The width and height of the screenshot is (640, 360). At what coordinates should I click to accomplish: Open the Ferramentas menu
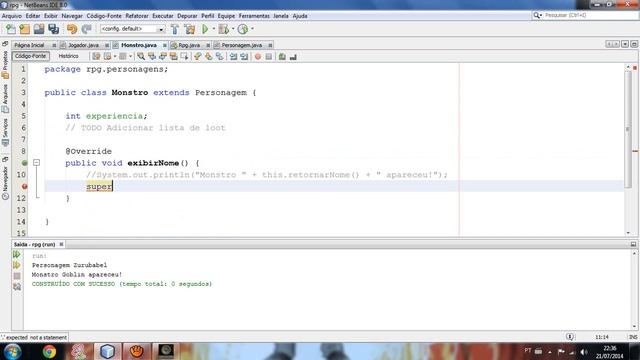click(254, 16)
